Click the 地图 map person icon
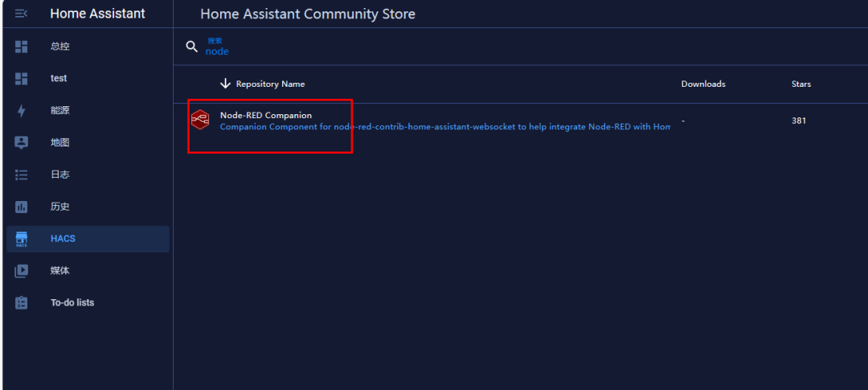Viewport: 868px width, 390px height. tap(21, 142)
